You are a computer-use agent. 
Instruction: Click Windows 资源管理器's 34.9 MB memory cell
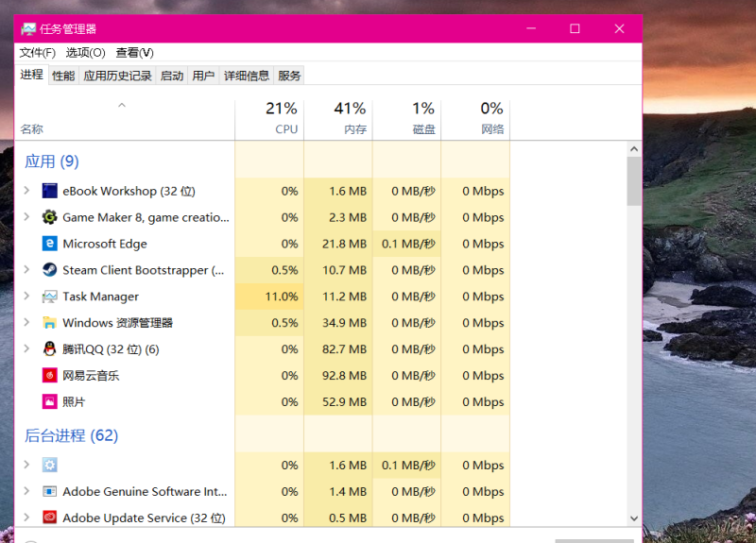pos(338,322)
